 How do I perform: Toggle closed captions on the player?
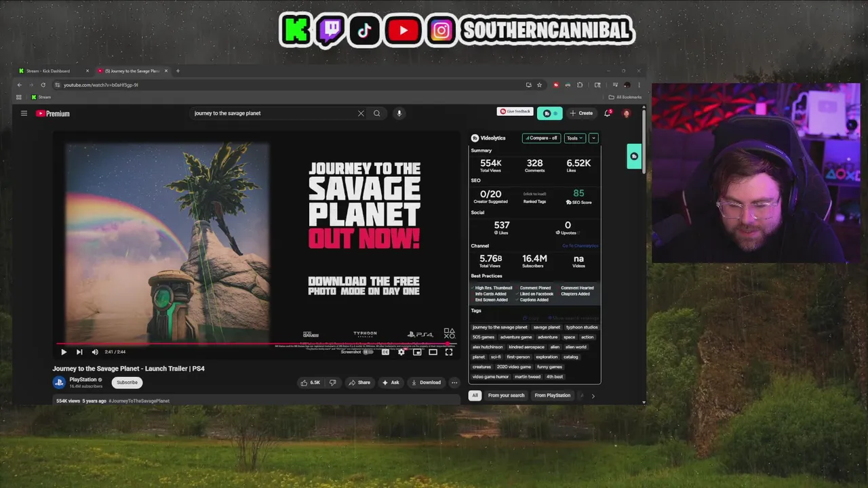tap(385, 352)
